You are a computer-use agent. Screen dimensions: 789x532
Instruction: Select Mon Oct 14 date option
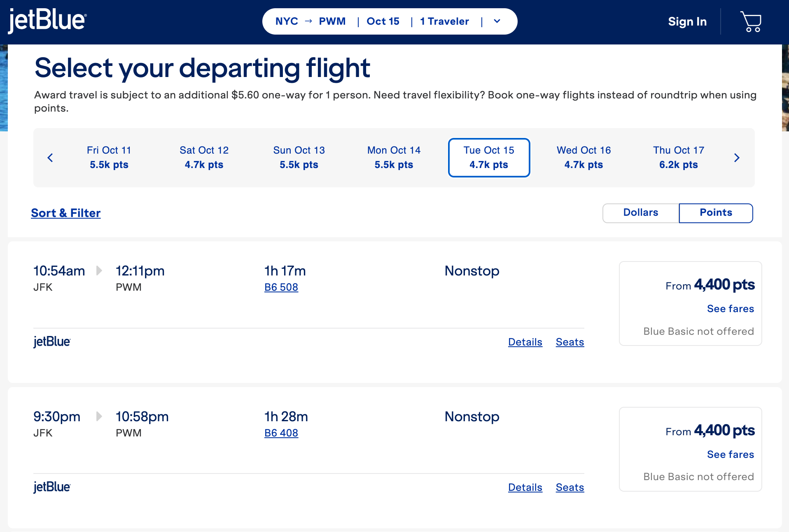pos(394,158)
